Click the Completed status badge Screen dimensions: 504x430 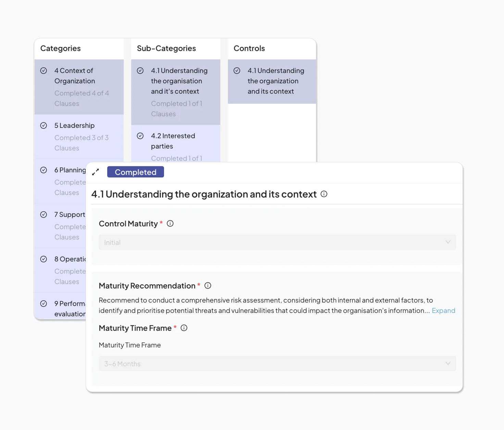[136, 172]
